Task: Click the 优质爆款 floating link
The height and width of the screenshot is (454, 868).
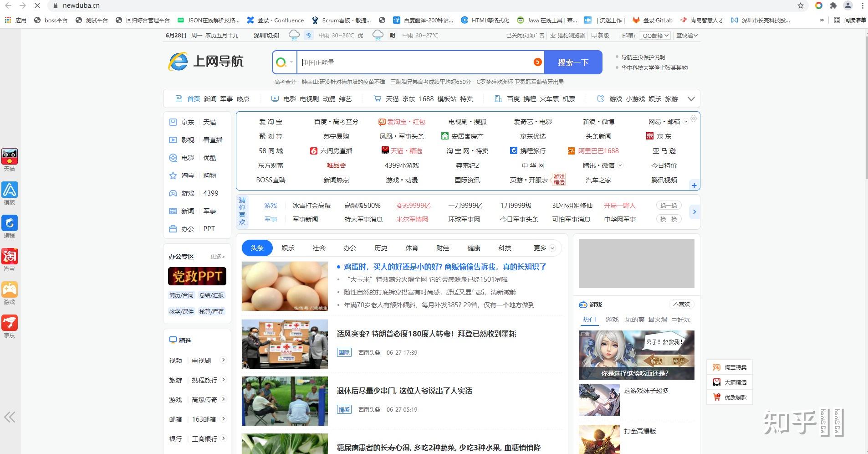Action: click(x=730, y=397)
